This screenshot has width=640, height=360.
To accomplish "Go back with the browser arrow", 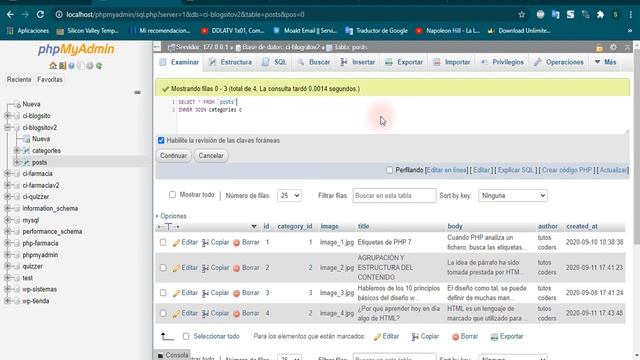I will [x=11, y=15].
